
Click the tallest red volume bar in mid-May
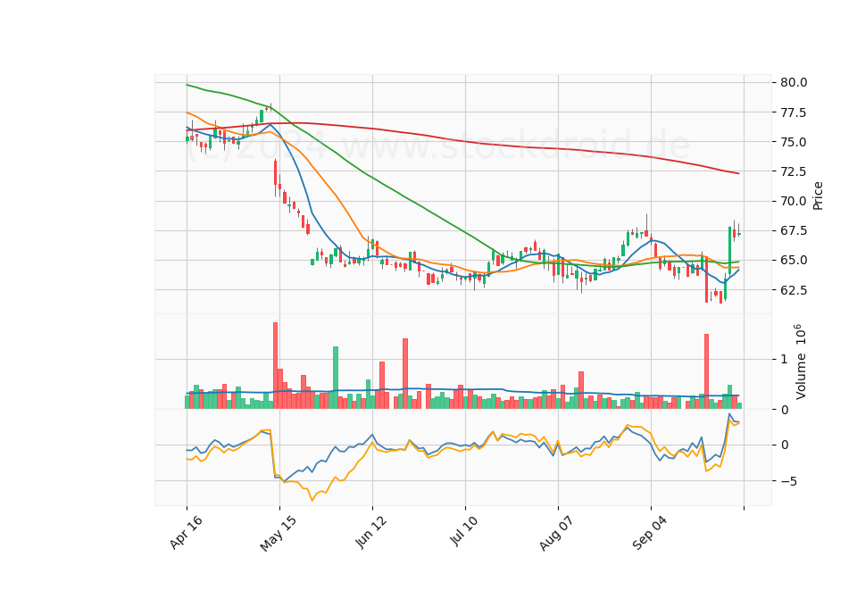click(276, 366)
